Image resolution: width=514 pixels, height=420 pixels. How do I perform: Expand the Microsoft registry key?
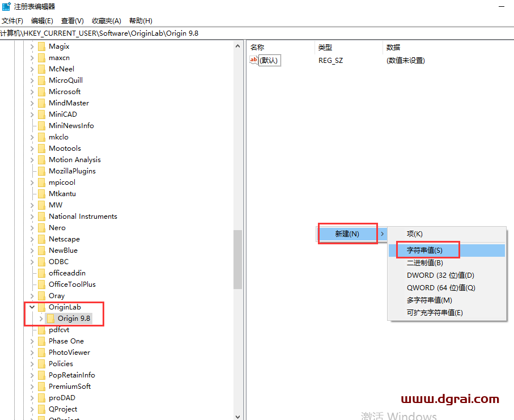tap(32, 91)
